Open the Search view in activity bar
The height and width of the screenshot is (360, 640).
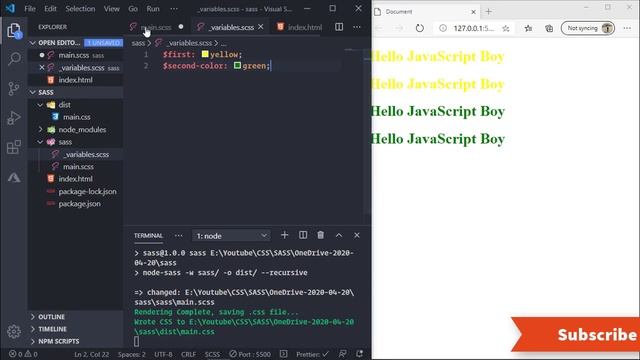click(x=14, y=59)
